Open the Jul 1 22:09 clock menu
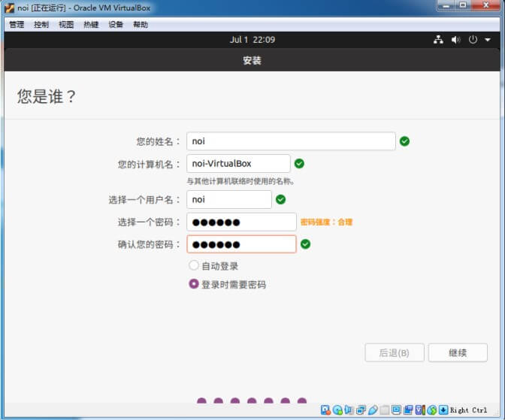The image size is (505, 420). click(252, 40)
